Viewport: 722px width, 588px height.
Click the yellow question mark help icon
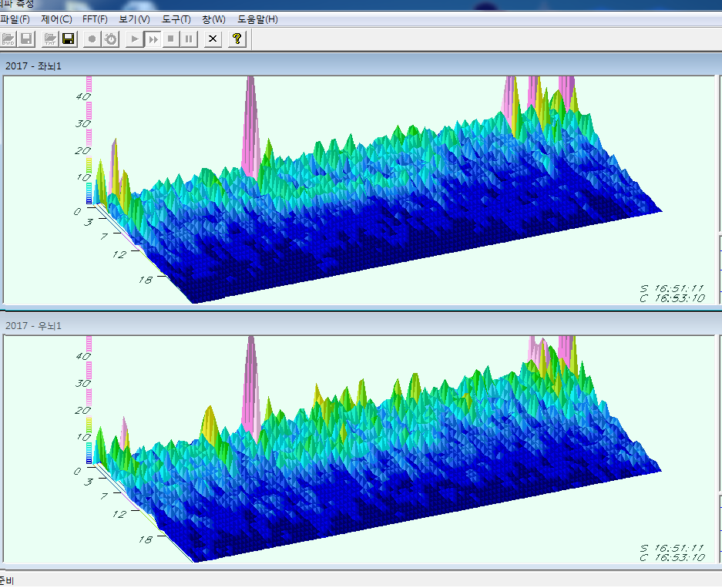(x=237, y=39)
